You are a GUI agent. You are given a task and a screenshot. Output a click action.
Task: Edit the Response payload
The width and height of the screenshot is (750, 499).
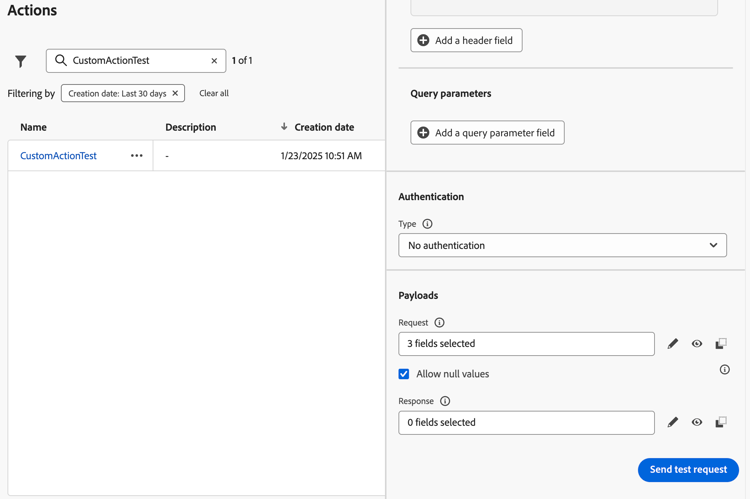pyautogui.click(x=673, y=422)
